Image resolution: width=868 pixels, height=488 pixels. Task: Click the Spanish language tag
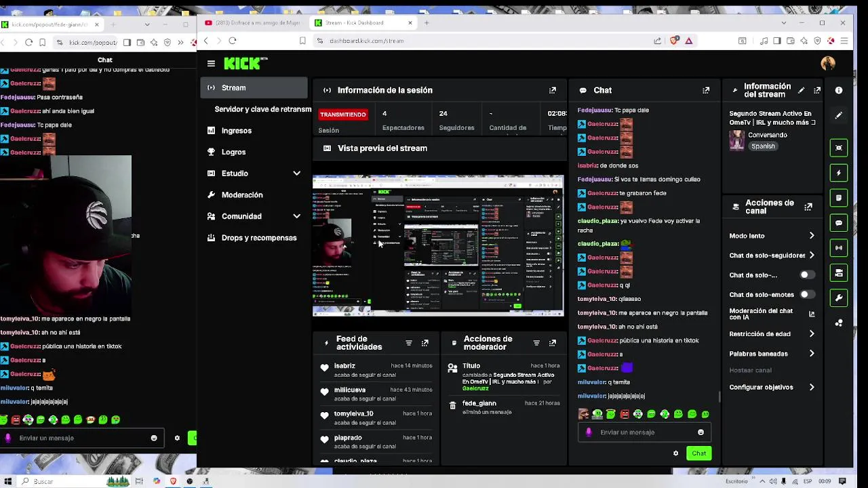tap(763, 146)
